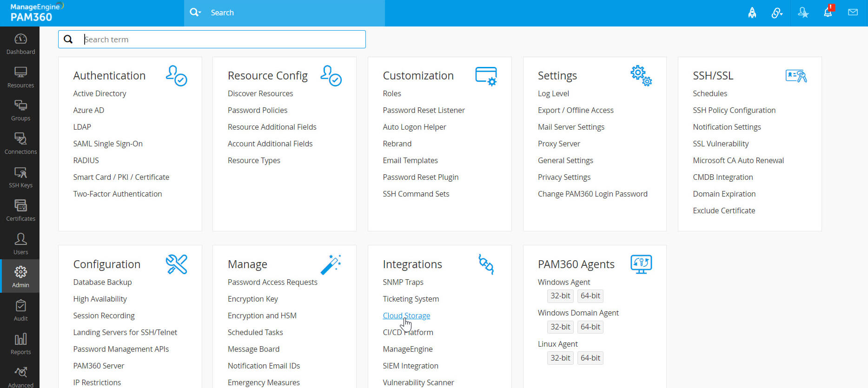868x388 pixels.
Task: Focus the Search term input box
Action: pyautogui.click(x=212, y=39)
